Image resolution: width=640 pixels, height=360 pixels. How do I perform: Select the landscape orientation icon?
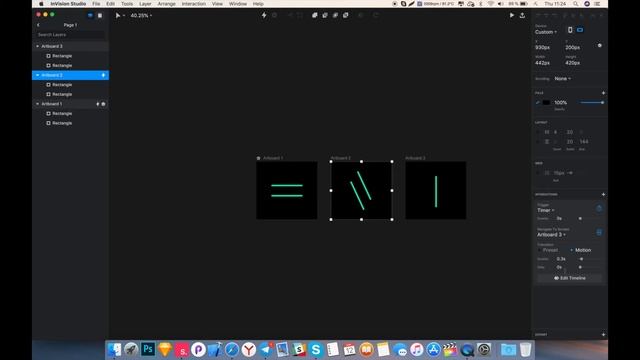point(580,30)
